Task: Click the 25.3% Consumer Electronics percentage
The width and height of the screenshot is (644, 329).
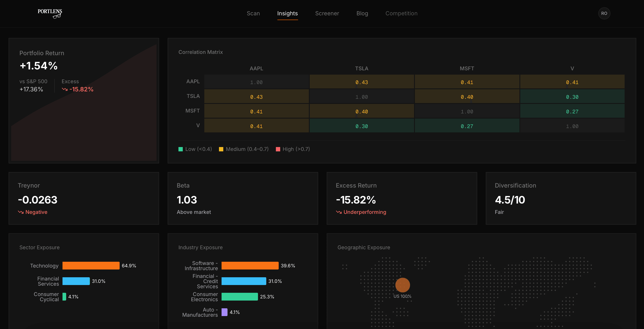Action: [267, 296]
